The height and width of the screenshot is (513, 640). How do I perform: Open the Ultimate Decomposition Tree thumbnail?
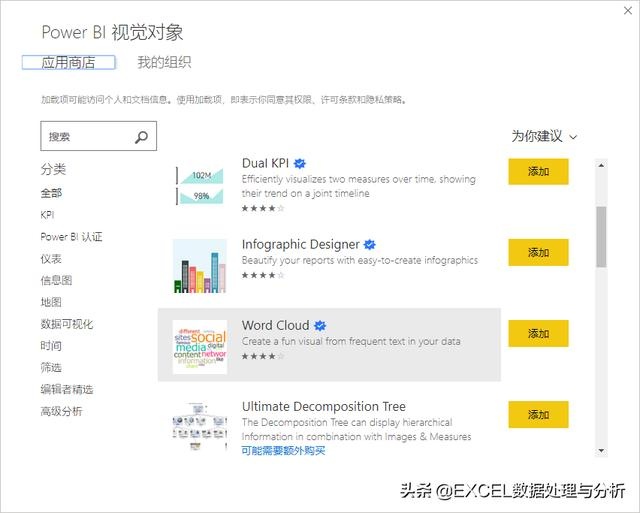click(200, 426)
